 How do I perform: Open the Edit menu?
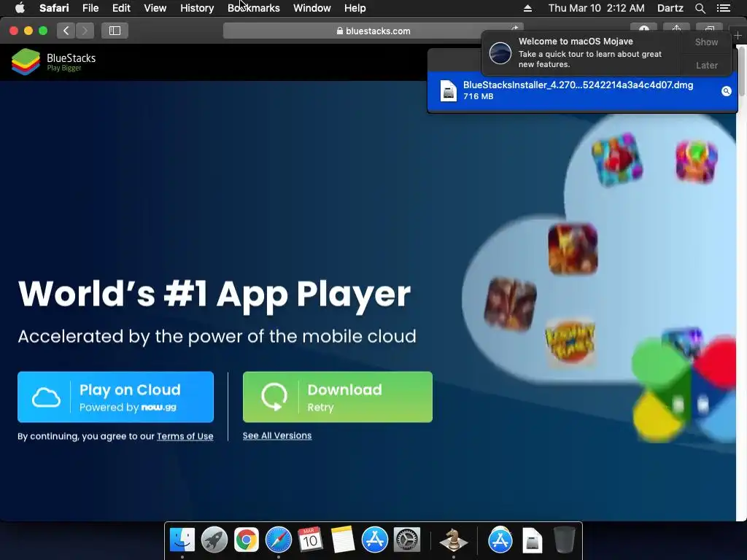(121, 8)
